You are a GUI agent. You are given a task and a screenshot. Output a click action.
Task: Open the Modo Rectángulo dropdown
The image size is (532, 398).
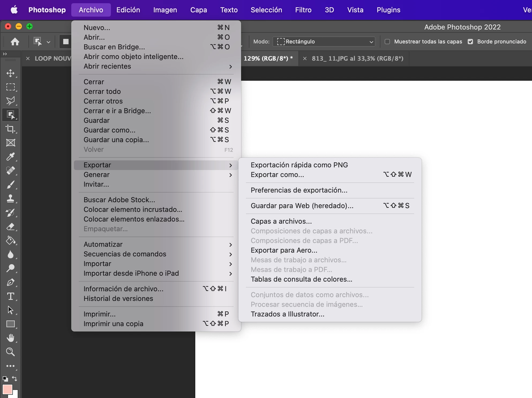(x=324, y=42)
